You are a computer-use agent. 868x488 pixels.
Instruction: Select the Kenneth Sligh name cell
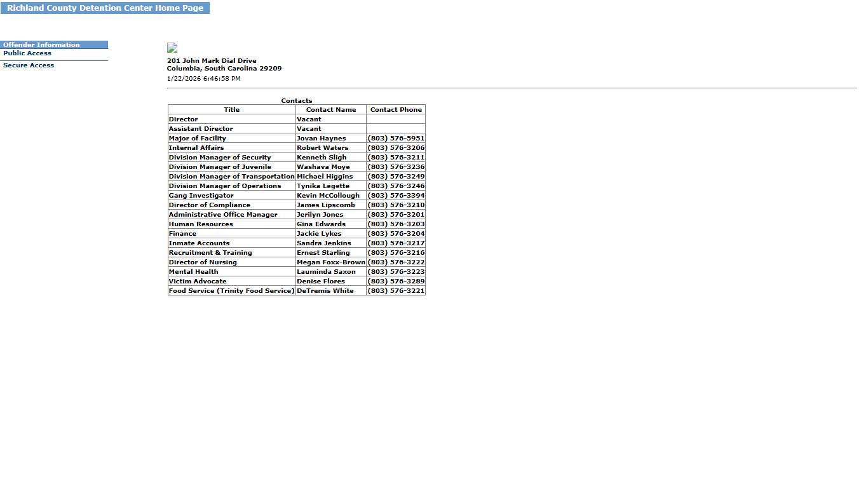click(322, 158)
